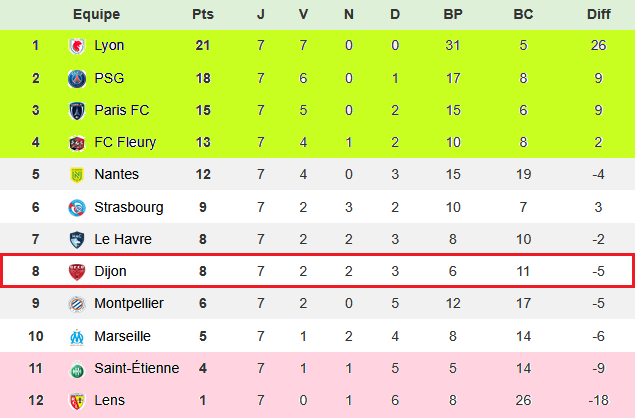
Task: Click the Saint-Étienne team name
Action: 136,368
